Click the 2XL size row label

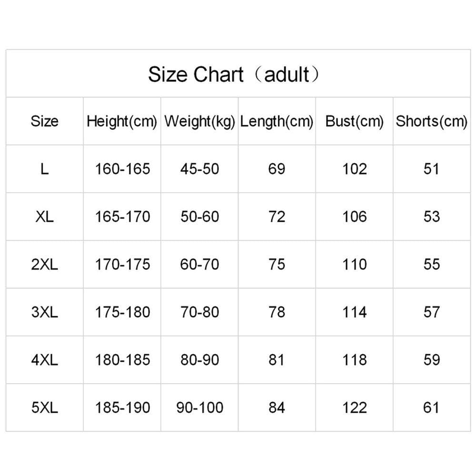(x=44, y=264)
